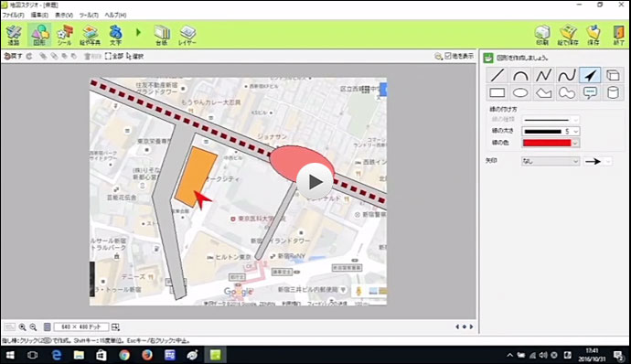The width and height of the screenshot is (631, 364).
Task: Click the red line color swatch
Action: 547,143
